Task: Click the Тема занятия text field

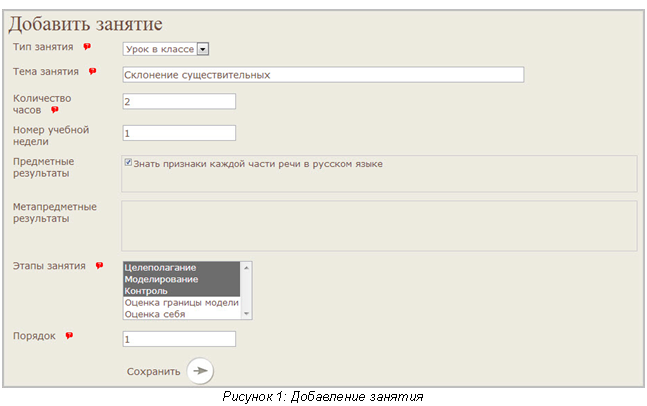Action: click(323, 75)
